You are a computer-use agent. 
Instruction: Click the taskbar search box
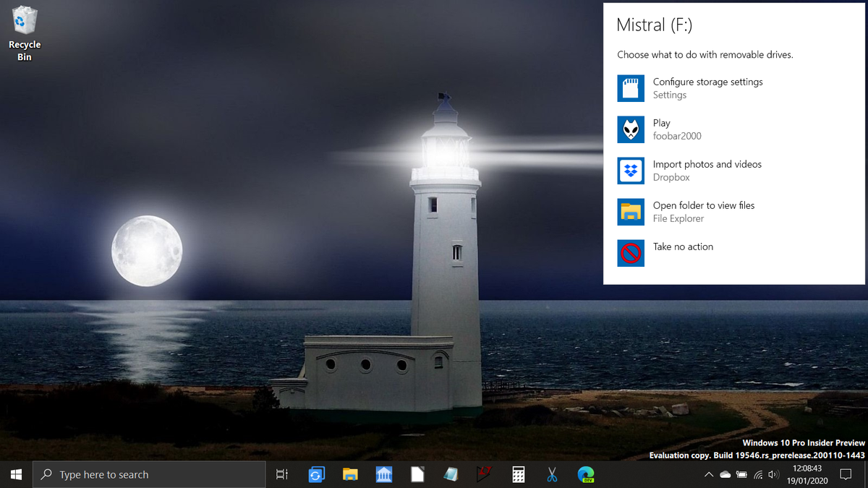point(149,474)
